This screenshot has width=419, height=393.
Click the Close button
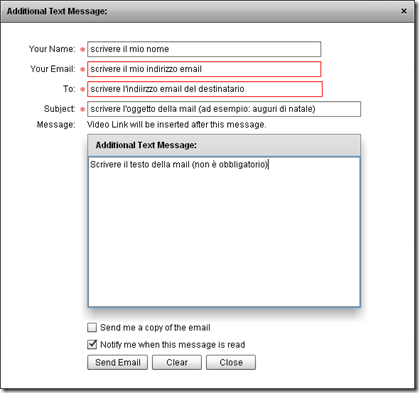coord(231,362)
